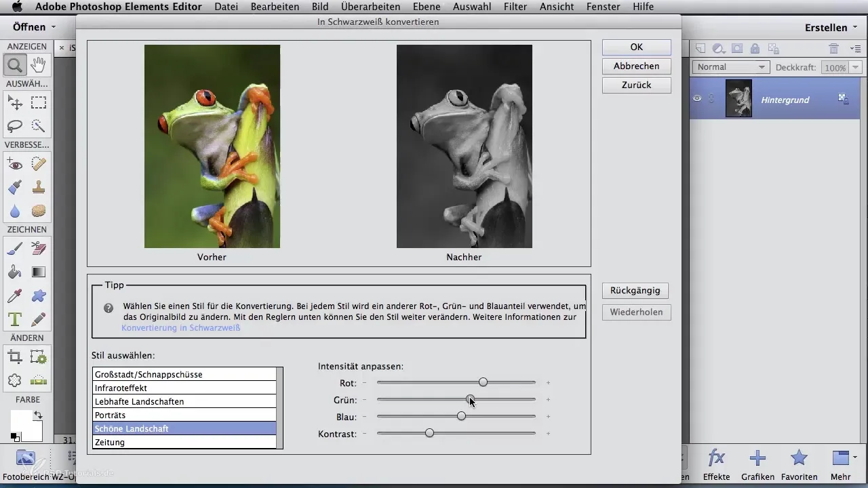The height and width of the screenshot is (488, 868).
Task: Add a layer mask
Action: pyautogui.click(x=737, y=48)
